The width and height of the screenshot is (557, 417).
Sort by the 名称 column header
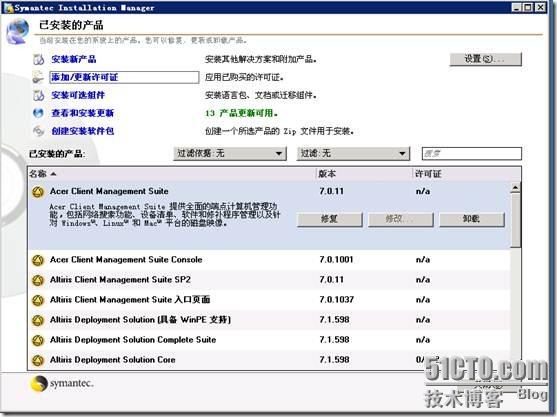(172, 174)
